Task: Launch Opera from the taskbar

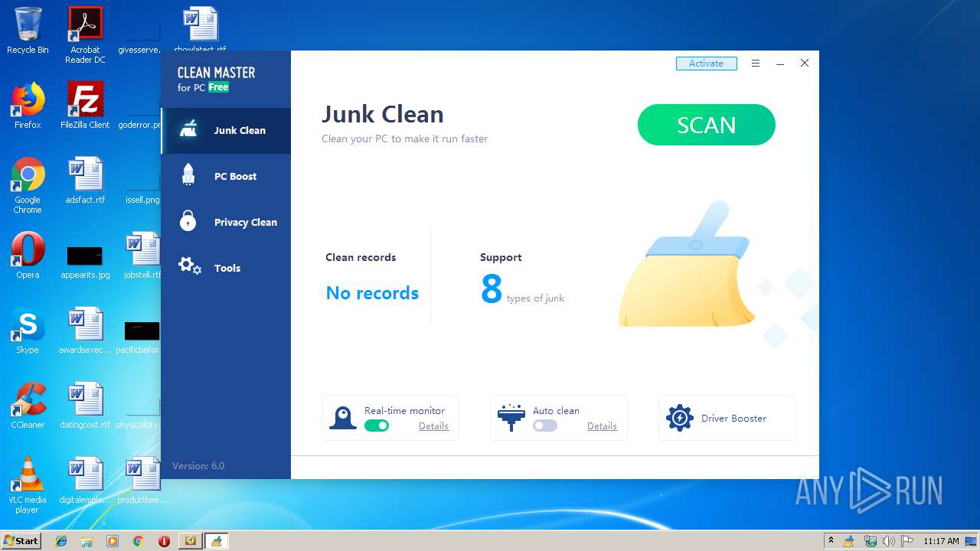Action: pos(164,541)
